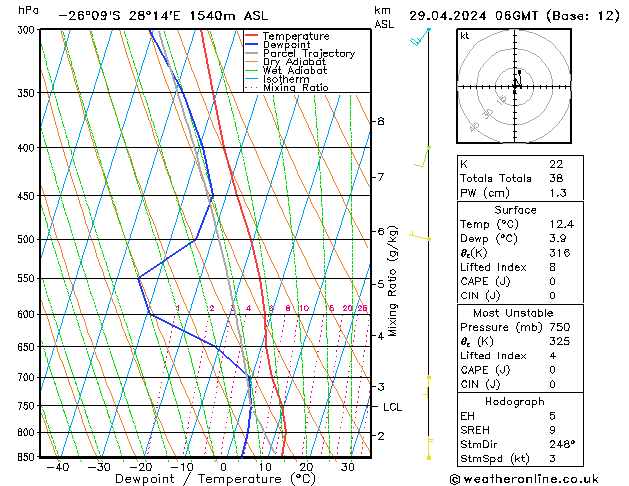The height and width of the screenshot is (486, 629).
Task: Click the 'PW (cm)' value 1.3
Action: point(558,193)
